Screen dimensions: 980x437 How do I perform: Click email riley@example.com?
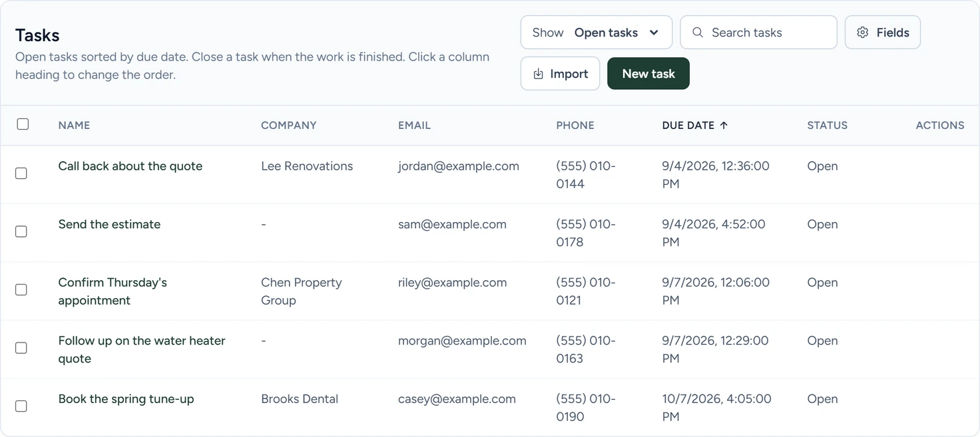coord(453,283)
